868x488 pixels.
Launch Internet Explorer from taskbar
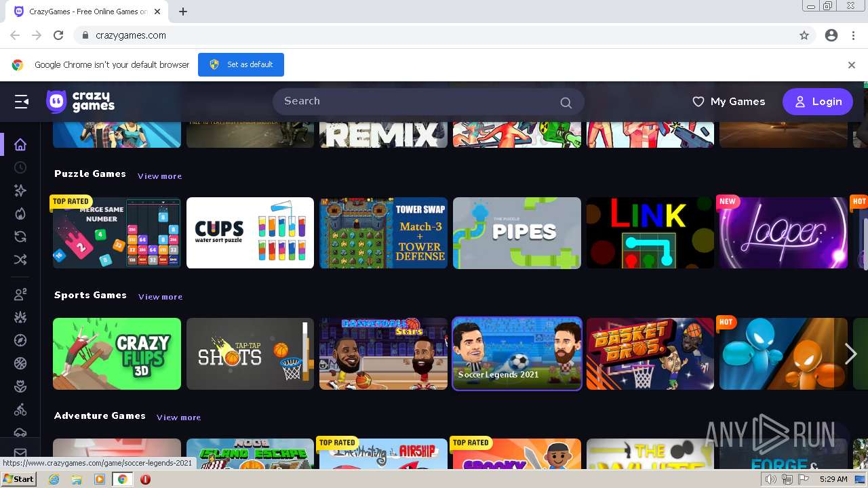[54, 479]
